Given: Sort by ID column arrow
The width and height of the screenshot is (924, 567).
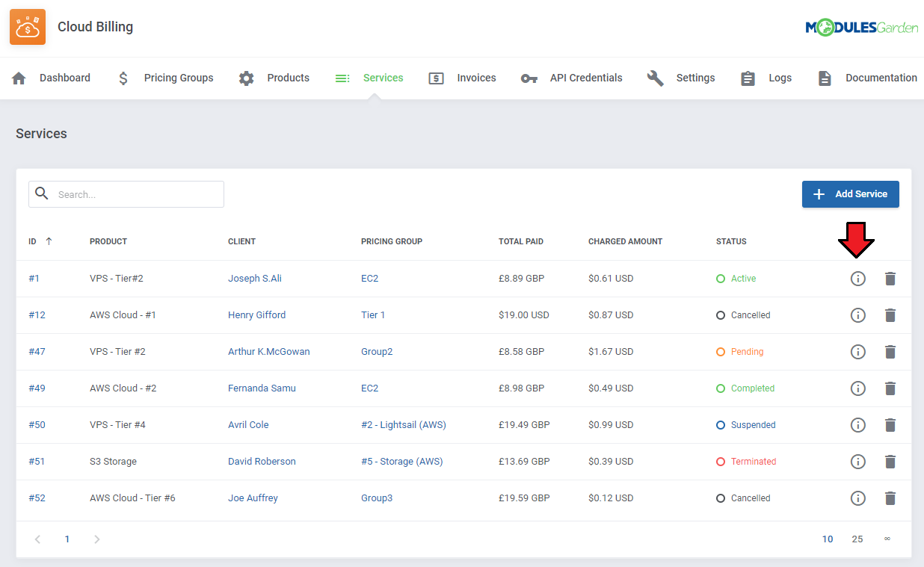Looking at the screenshot, I should (x=49, y=241).
